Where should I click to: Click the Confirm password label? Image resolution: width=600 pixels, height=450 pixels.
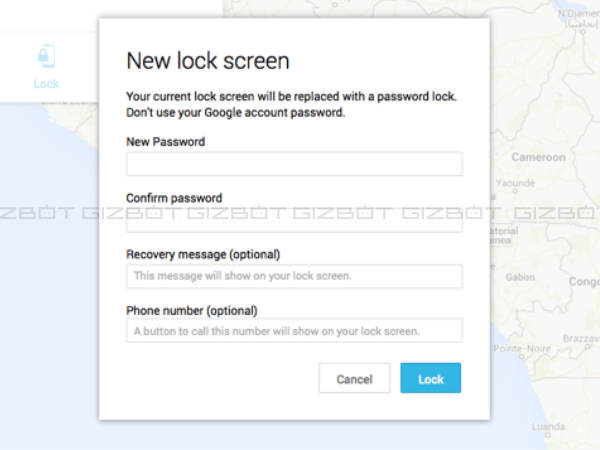174,198
